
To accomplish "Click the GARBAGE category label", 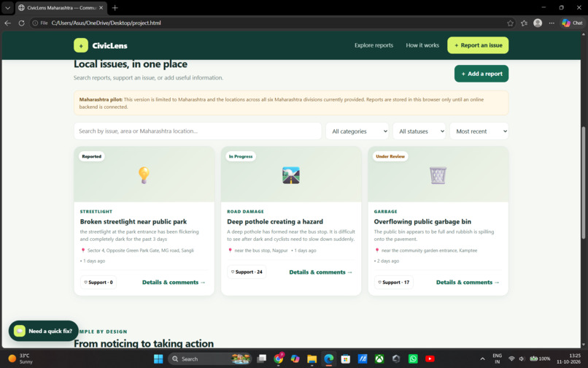I will click(x=385, y=212).
